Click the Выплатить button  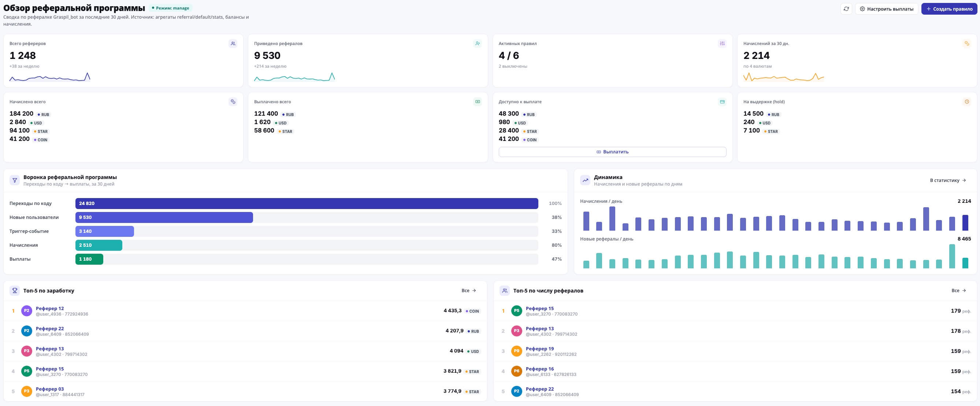click(x=612, y=152)
